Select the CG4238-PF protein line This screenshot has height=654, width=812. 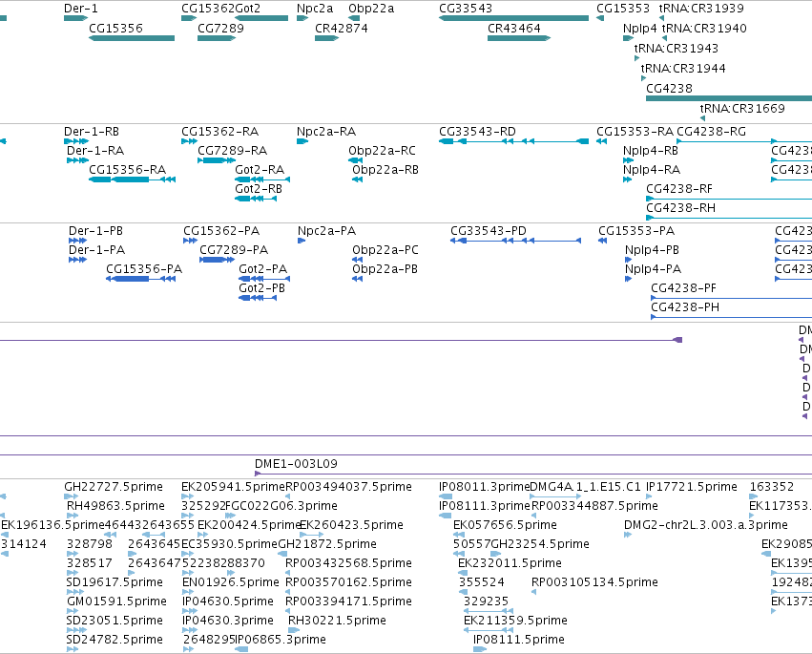pyautogui.click(x=731, y=298)
